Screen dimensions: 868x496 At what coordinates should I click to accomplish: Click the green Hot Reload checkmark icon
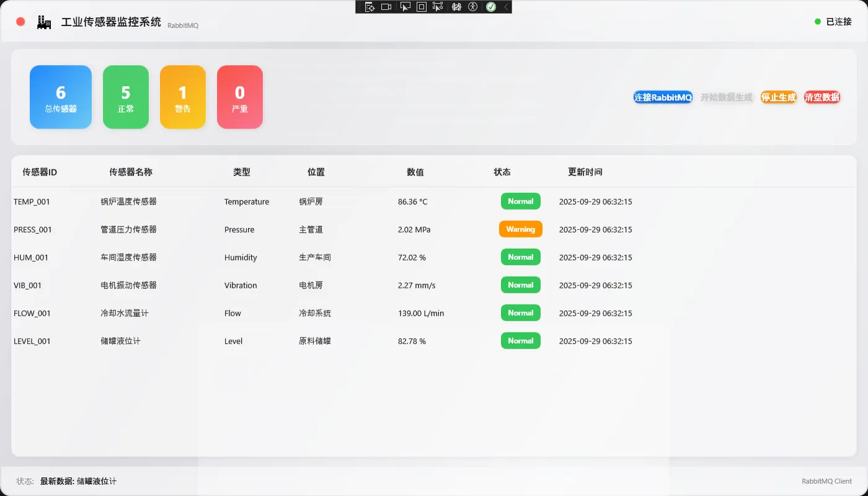(491, 7)
